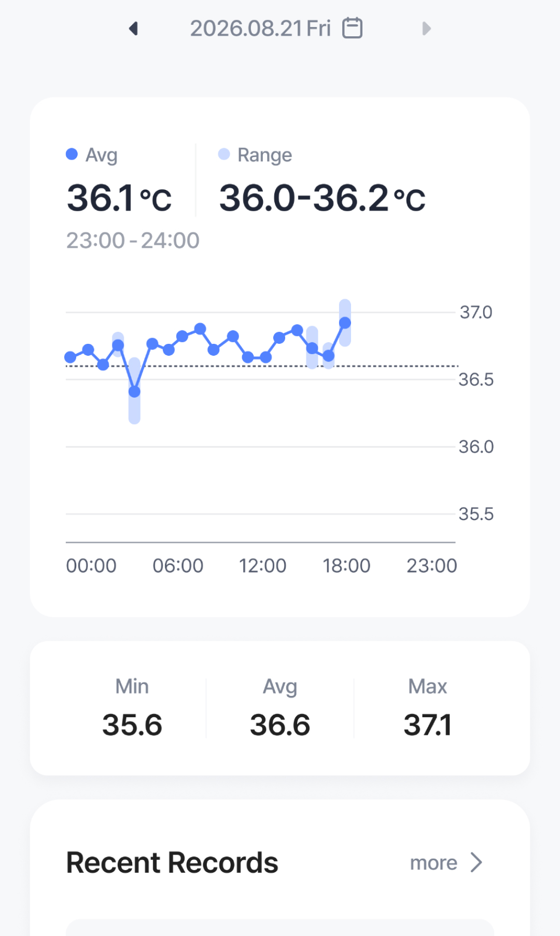Image resolution: width=560 pixels, height=936 pixels.
Task: Click the 12:00 axis label
Action: (262, 566)
